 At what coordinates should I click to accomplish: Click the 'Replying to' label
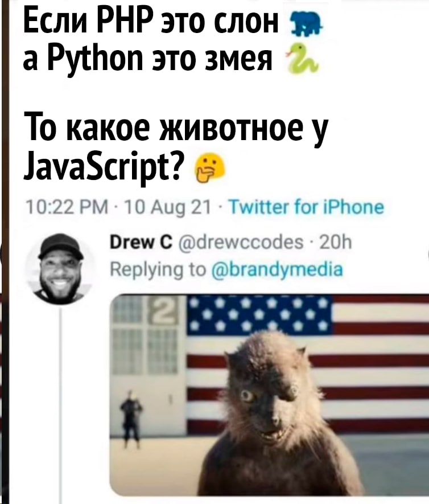[x=159, y=270]
